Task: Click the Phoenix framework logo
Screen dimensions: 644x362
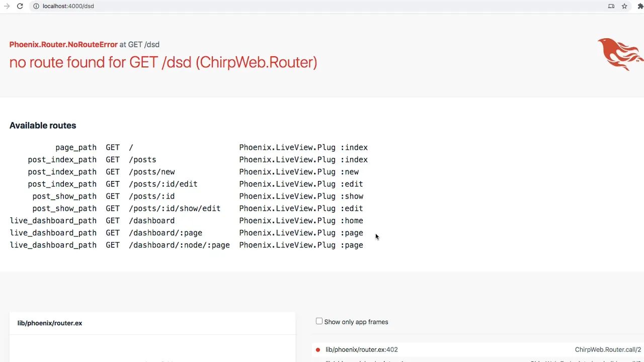Action: tap(620, 54)
